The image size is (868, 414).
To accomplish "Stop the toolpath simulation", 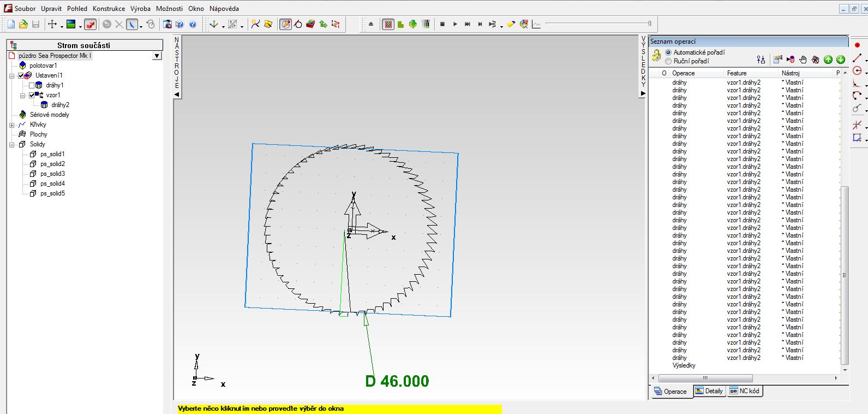I will click(442, 24).
